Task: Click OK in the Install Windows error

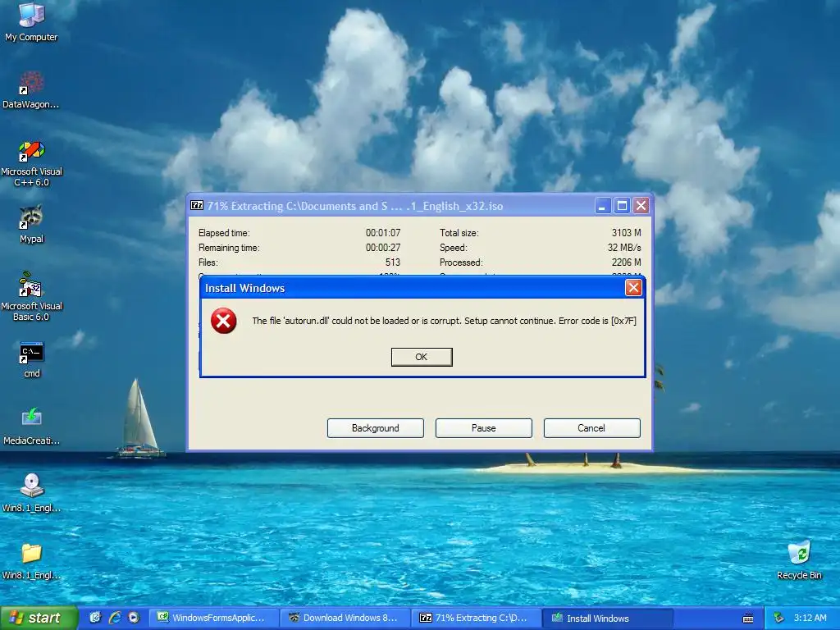Action: click(x=422, y=357)
